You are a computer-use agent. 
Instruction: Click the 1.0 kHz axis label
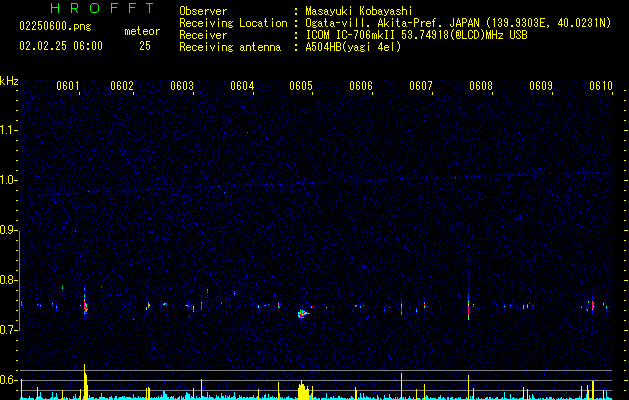8,180
